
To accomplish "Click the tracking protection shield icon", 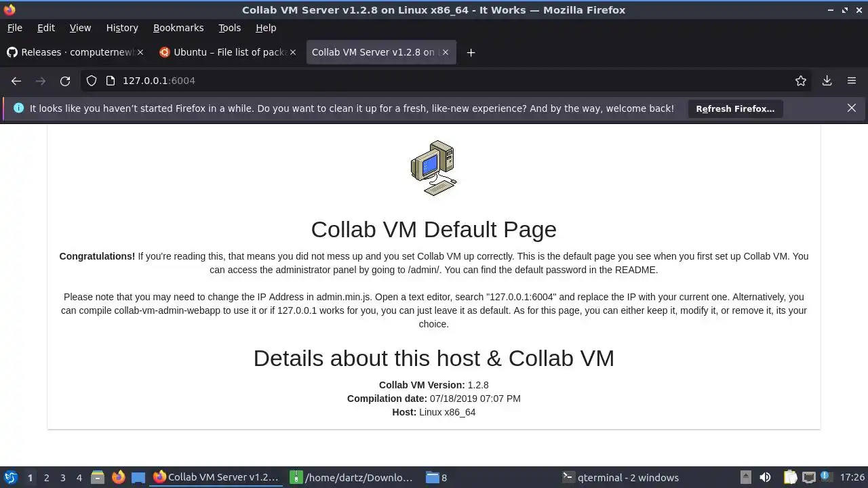I will [x=92, y=81].
